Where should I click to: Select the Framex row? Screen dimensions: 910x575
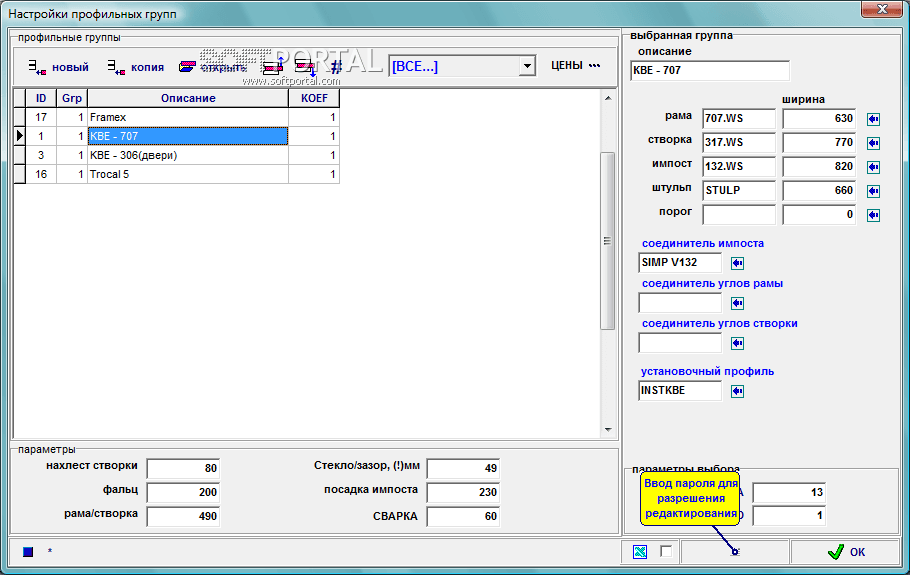[x=176, y=117]
